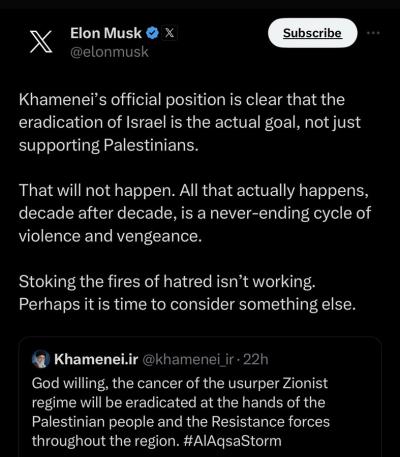Viewport: 400px width, 457px height.
Task: Click the 'supporting Palestinians.' line of text
Action: point(109,145)
